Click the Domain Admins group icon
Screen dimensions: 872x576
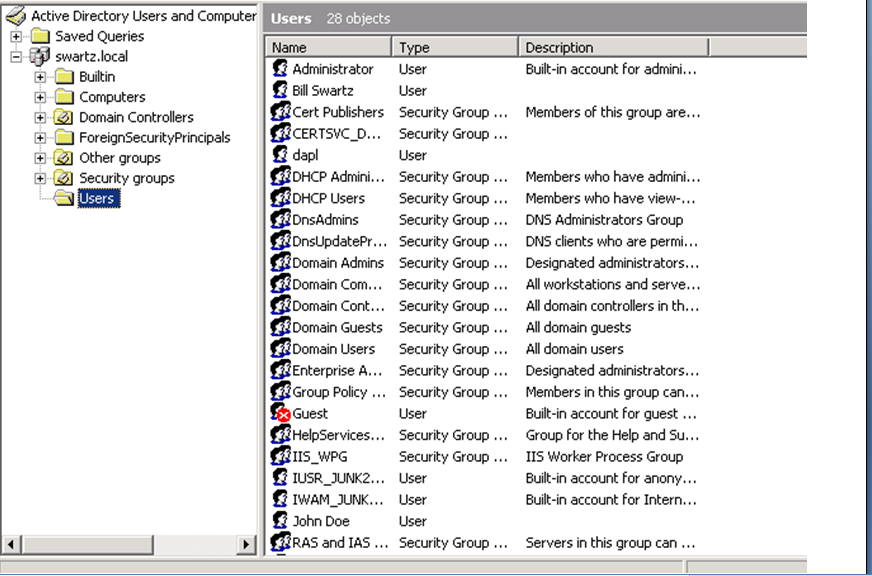pyautogui.click(x=280, y=262)
